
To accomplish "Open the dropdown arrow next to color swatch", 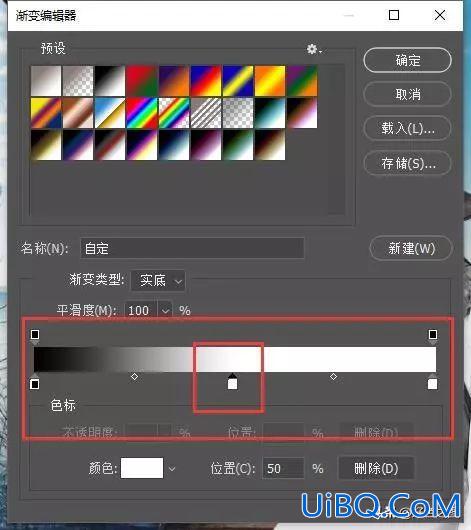I will point(172,469).
